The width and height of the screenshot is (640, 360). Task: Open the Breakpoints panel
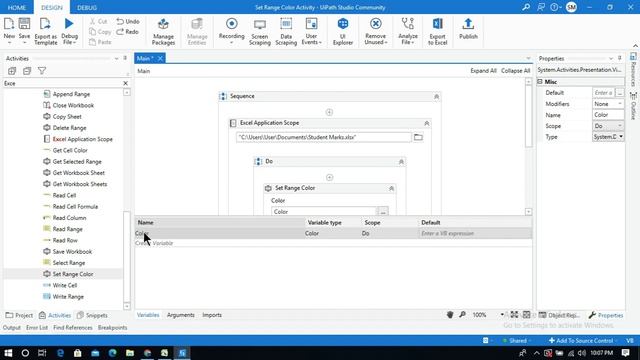click(x=112, y=327)
